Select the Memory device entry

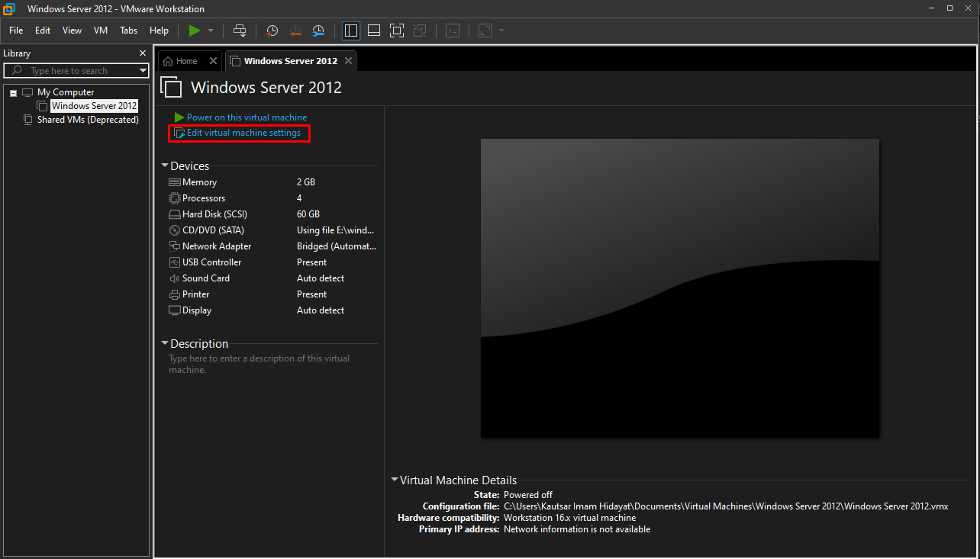click(x=198, y=182)
